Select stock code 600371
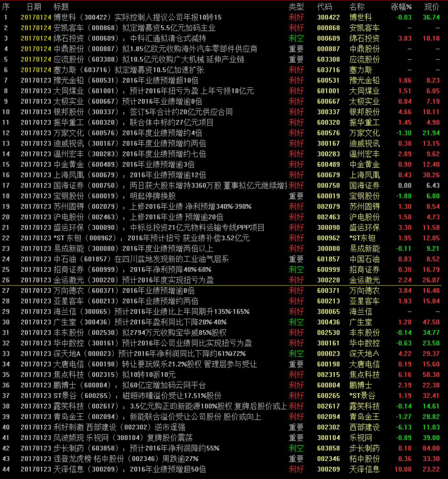The image size is (448, 479). click(x=328, y=290)
